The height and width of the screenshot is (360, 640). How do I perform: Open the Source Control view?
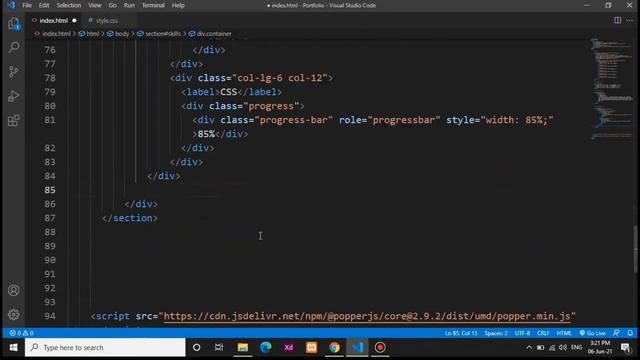pyautogui.click(x=13, y=72)
